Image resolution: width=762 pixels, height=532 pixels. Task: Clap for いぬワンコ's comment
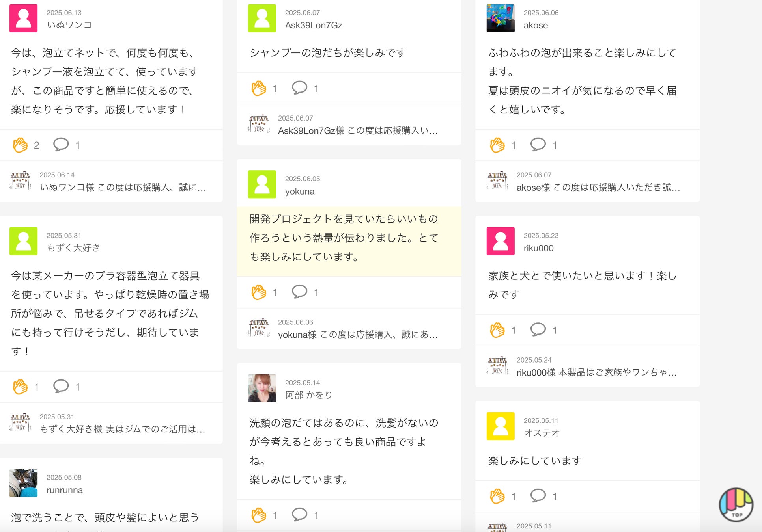click(x=21, y=145)
